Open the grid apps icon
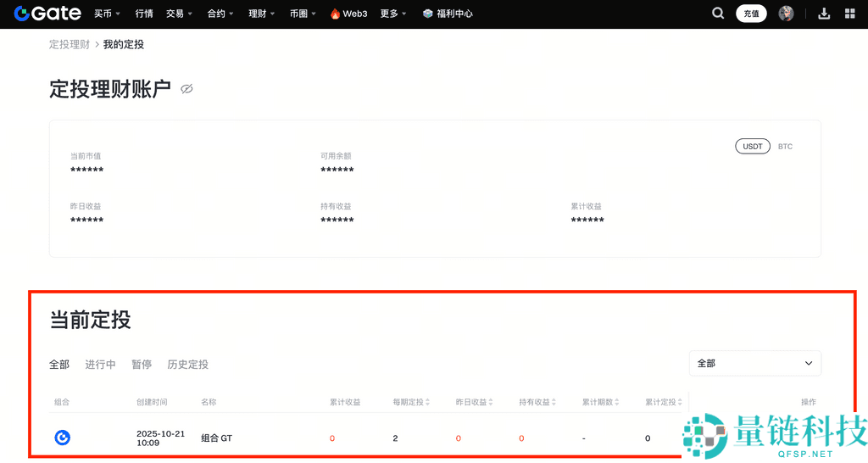This screenshot has height=463, width=868. coord(849,14)
